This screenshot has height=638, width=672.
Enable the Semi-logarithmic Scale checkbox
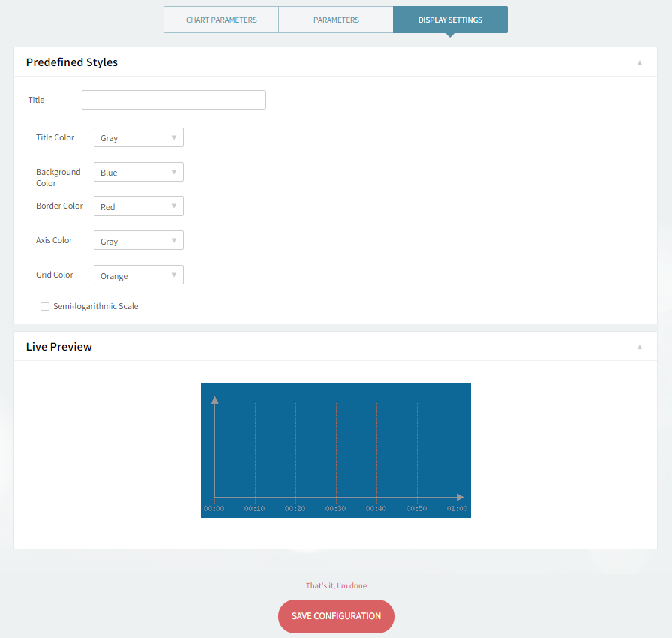pyautogui.click(x=45, y=306)
